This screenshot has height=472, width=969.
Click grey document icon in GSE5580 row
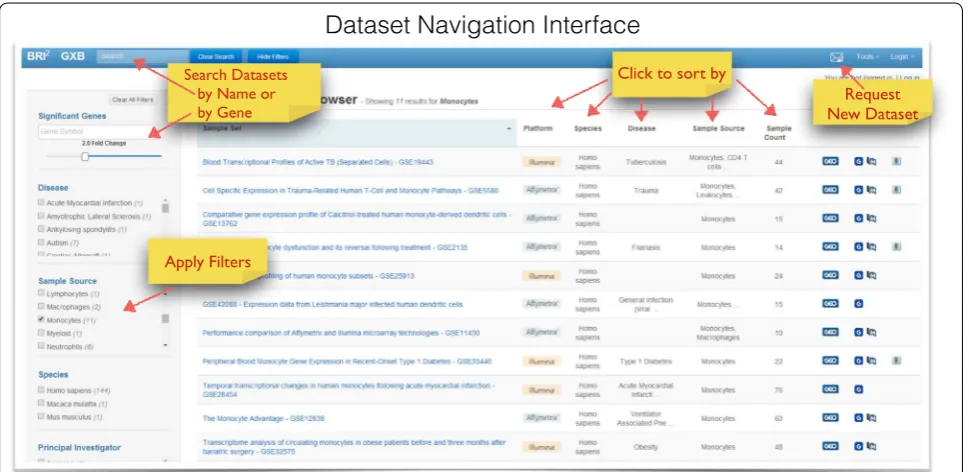click(896, 190)
